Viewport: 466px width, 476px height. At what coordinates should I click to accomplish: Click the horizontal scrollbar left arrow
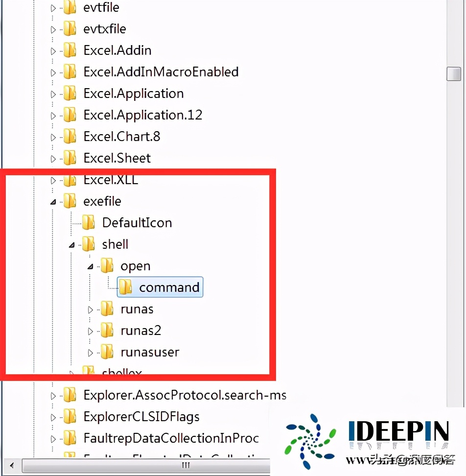(x=12, y=465)
